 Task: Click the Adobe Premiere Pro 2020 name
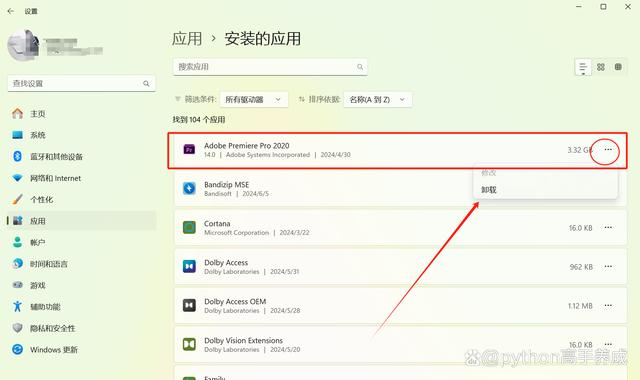click(247, 146)
